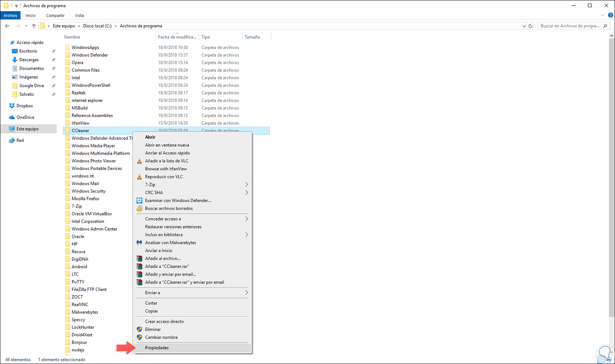
Task: Switch to large thumbnails view icon in status bar
Action: [609, 360]
